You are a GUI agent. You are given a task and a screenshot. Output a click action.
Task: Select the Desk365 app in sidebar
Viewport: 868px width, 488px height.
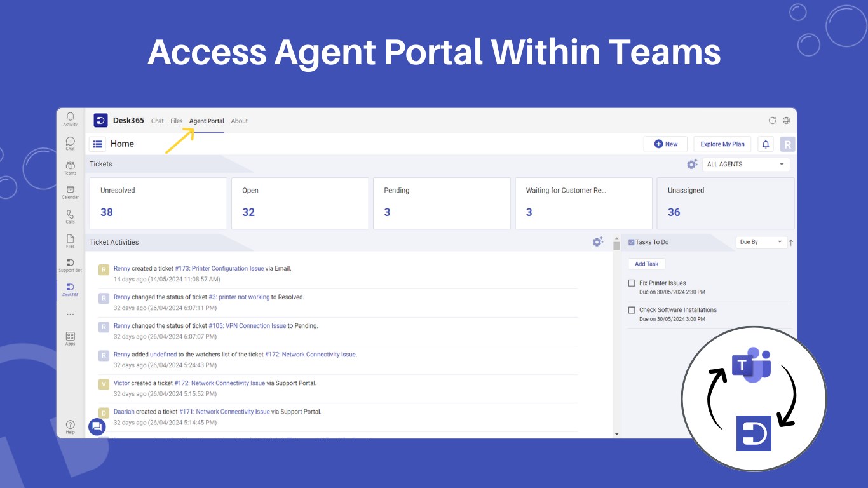pyautogui.click(x=70, y=290)
